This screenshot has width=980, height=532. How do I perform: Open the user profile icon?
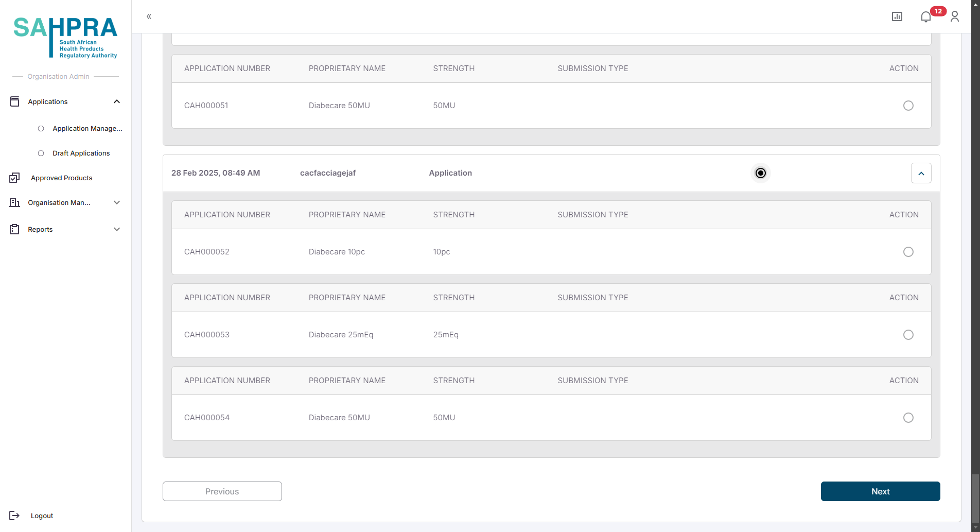[955, 16]
